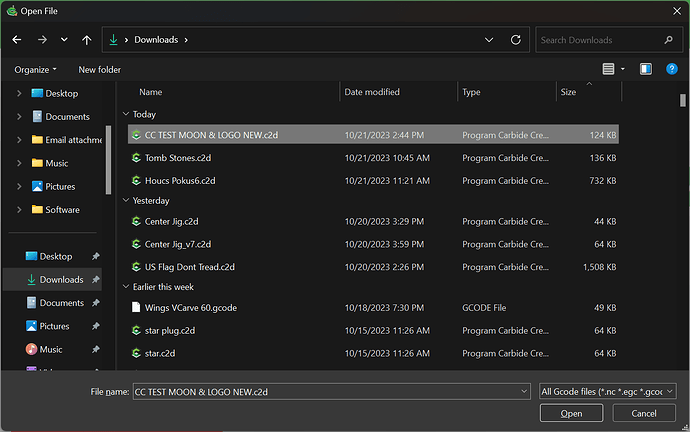Go up one folder level arrow
The height and width of the screenshot is (432, 690).
click(87, 40)
